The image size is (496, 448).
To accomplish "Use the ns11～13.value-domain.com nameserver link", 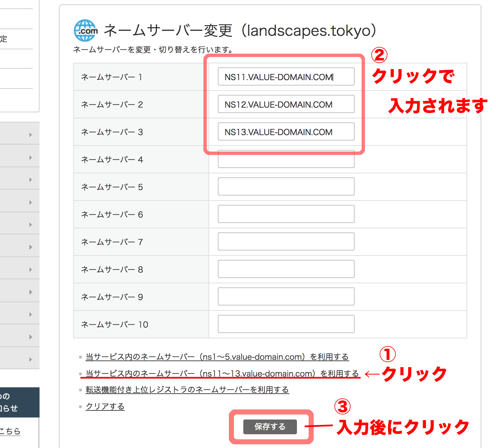I will coord(222,373).
